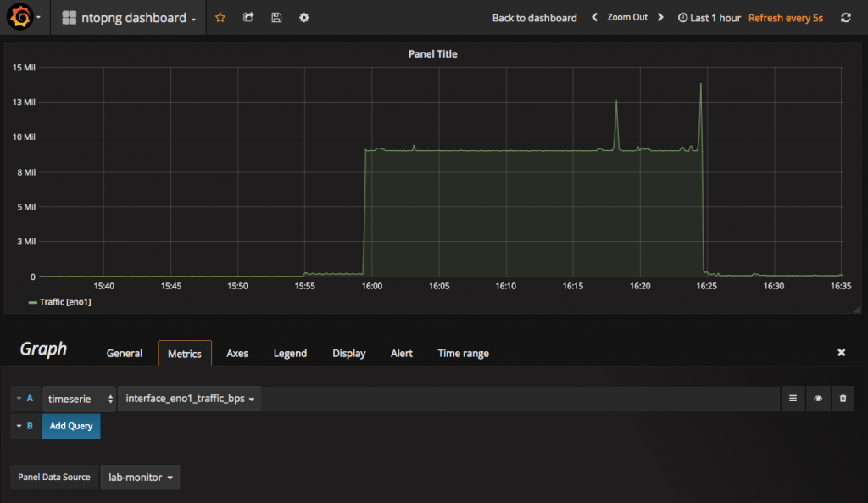868x503 pixels.
Task: Open dashboard settings gear
Action: pyautogui.click(x=304, y=17)
